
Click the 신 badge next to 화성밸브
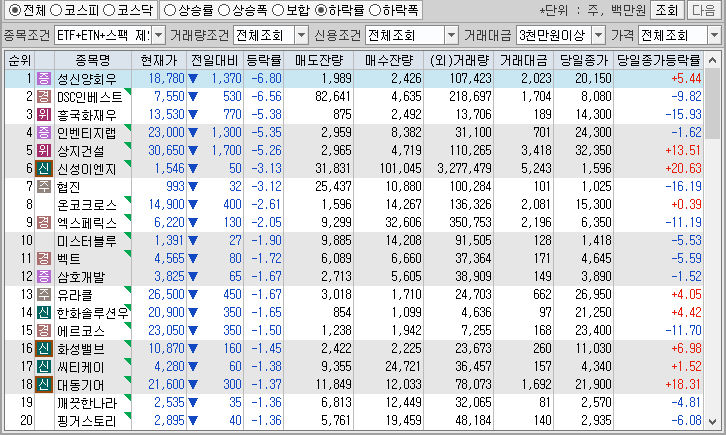coord(44,349)
